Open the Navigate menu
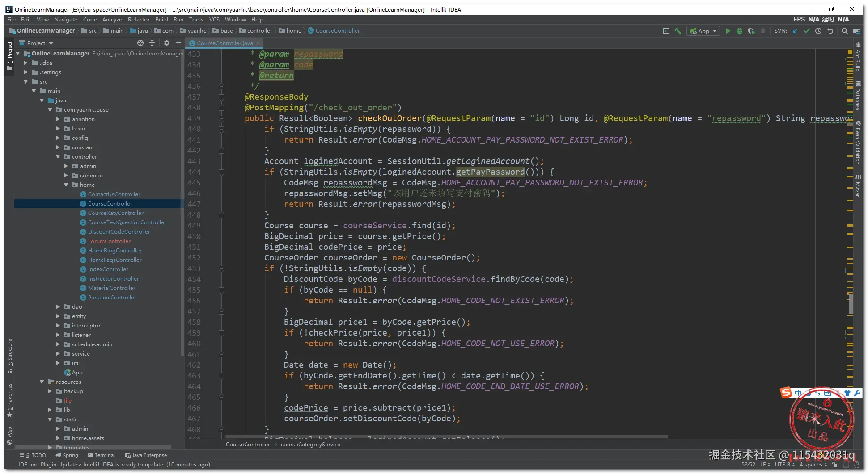This screenshot has height=474, width=868. click(66, 20)
